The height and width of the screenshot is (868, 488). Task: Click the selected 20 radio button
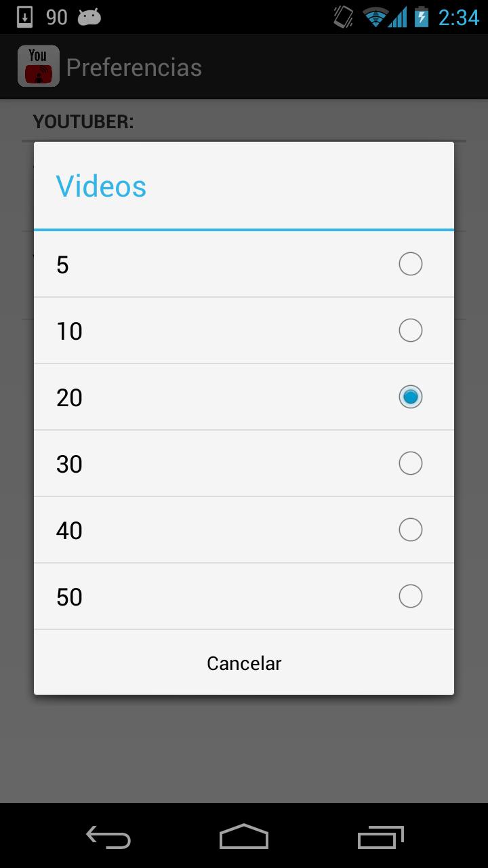410,397
